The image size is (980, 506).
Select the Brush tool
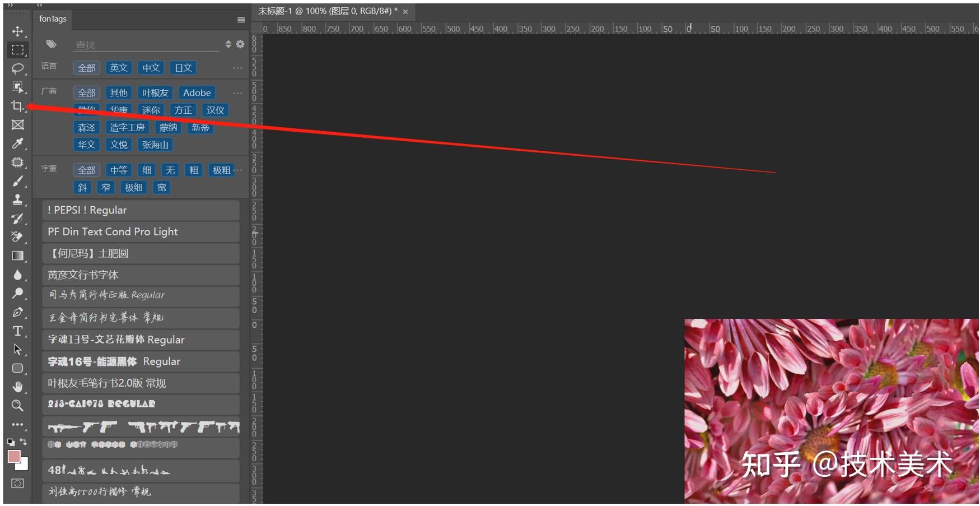pos(17,181)
